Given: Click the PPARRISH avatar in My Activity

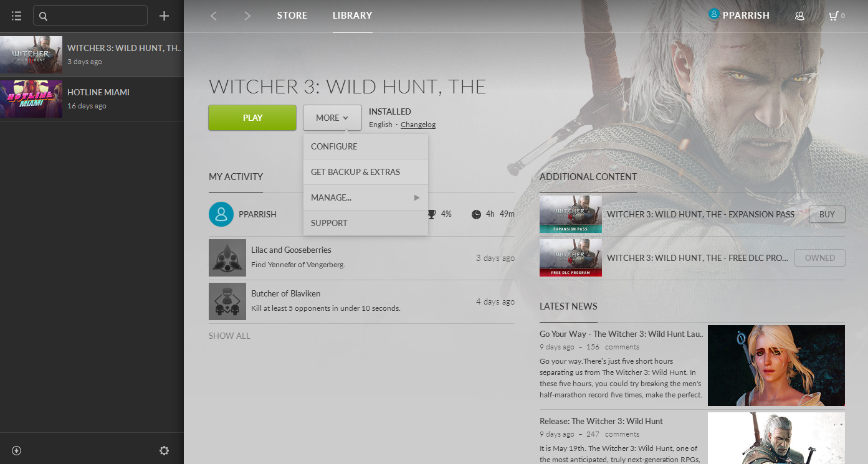Looking at the screenshot, I should 221,214.
